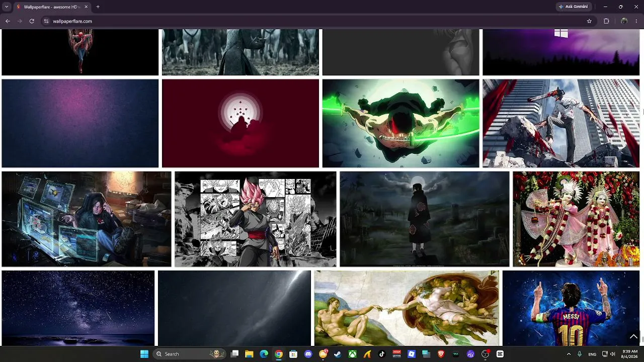Open the soldier with horses wallpaper
This screenshot has width=644, height=362.
pos(240,52)
